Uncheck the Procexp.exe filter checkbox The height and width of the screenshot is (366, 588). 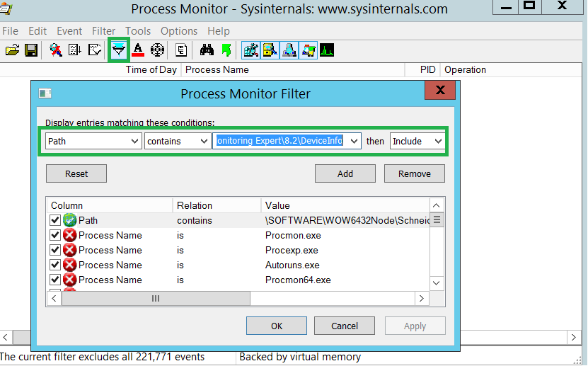[55, 250]
